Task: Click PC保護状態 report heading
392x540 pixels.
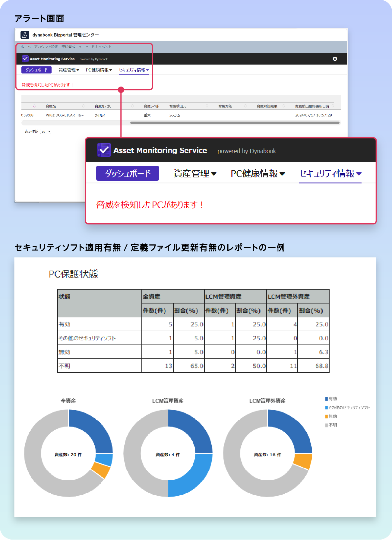Action: pyautogui.click(x=74, y=274)
